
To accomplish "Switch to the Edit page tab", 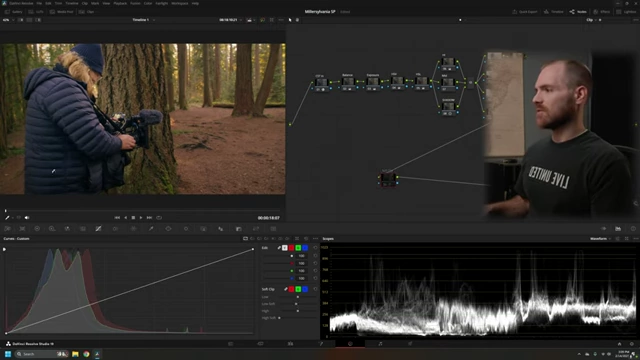I will click(x=290, y=344).
